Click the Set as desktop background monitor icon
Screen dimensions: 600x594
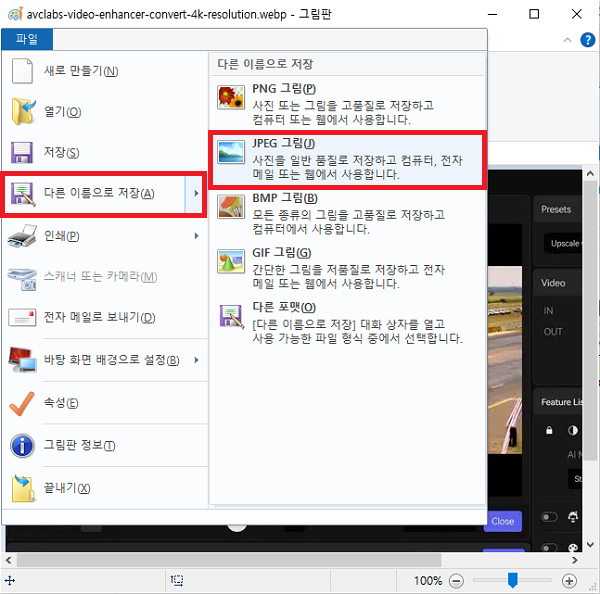pyautogui.click(x=22, y=360)
